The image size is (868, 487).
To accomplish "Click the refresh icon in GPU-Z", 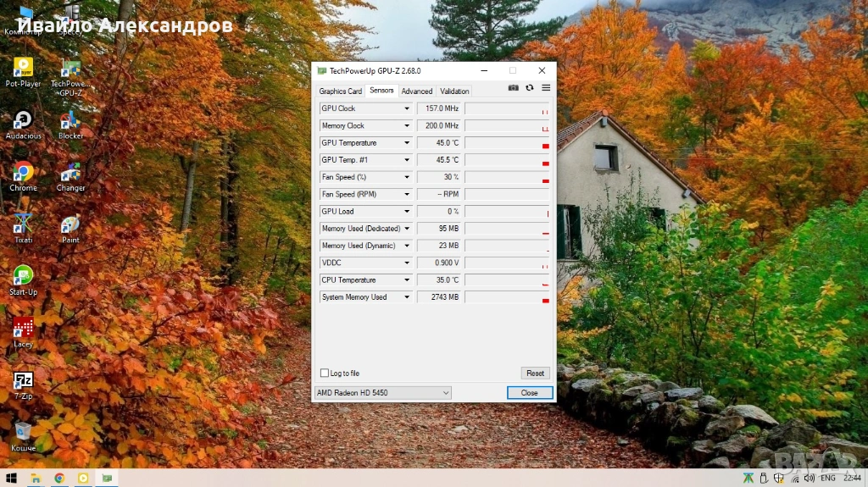I will click(530, 88).
